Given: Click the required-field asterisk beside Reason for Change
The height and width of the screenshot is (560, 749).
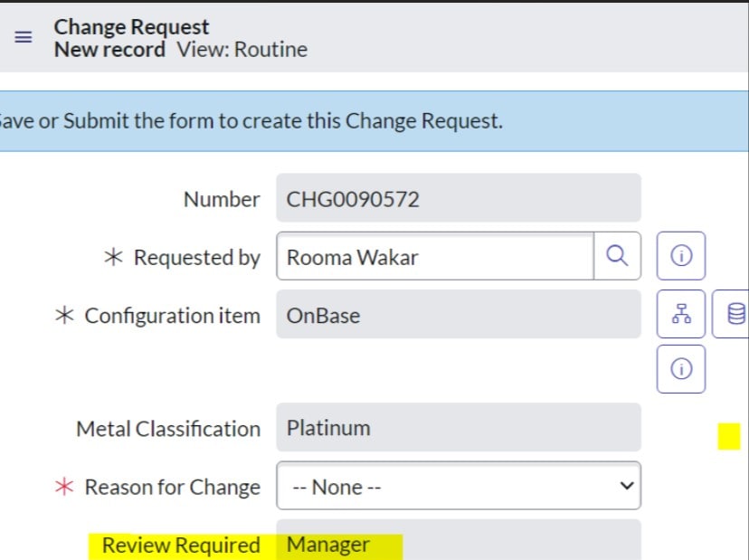Looking at the screenshot, I should point(65,486).
